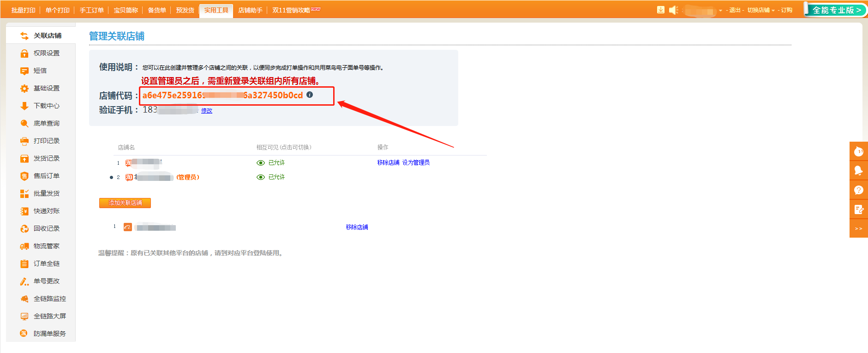Viewport: 868px width, 353px height.
Task: Open 短信 in the left sidebar
Action: pyautogui.click(x=40, y=71)
